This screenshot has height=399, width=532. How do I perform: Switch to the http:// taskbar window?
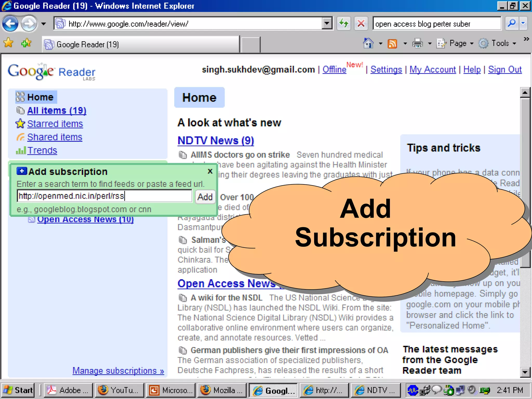[x=324, y=390]
